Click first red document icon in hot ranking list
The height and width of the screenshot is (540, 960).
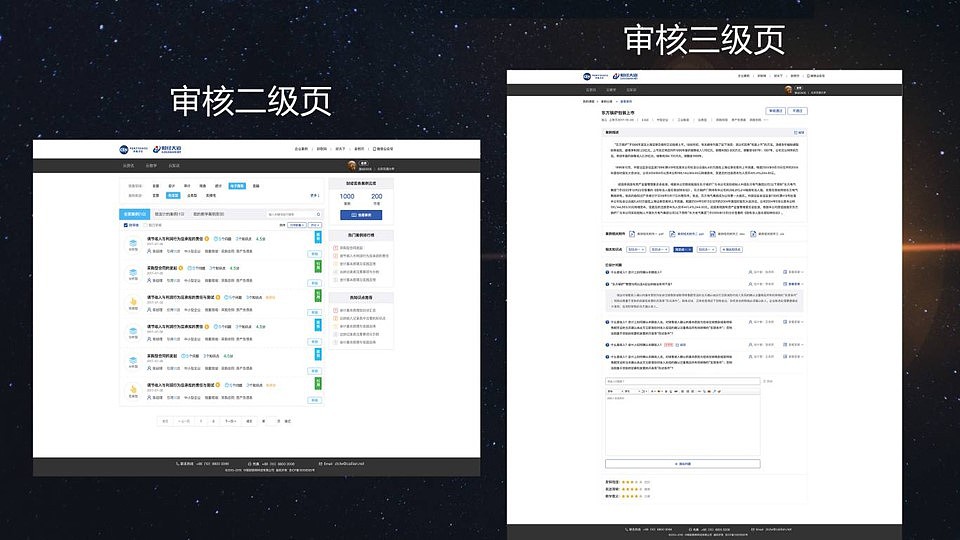tap(336, 248)
